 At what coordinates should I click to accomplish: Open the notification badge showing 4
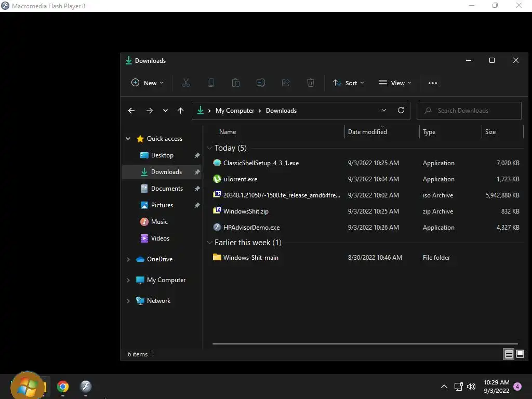(517, 387)
